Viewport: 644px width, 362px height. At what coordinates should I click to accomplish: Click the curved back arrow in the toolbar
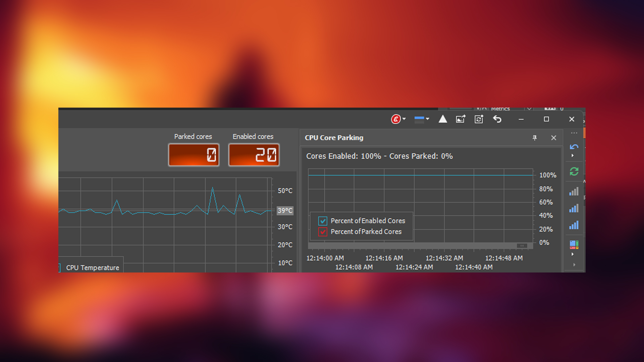click(x=497, y=119)
